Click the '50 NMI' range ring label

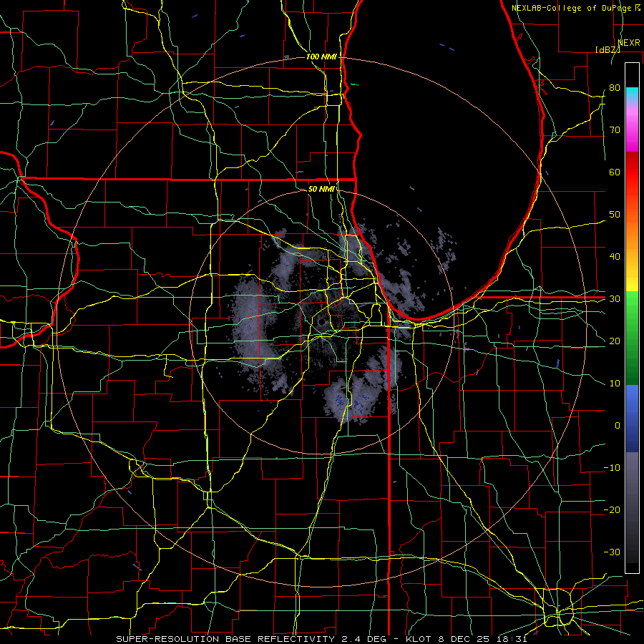pyautogui.click(x=321, y=189)
